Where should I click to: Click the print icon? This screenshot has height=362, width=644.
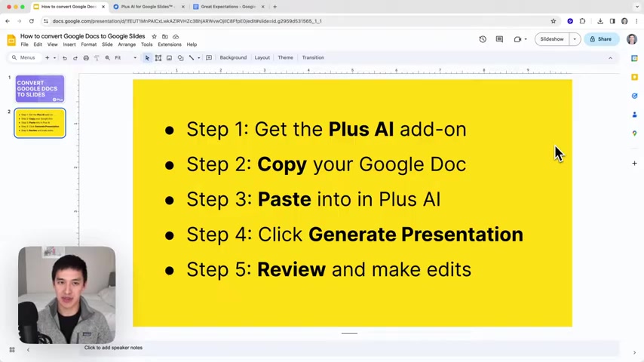(86, 58)
